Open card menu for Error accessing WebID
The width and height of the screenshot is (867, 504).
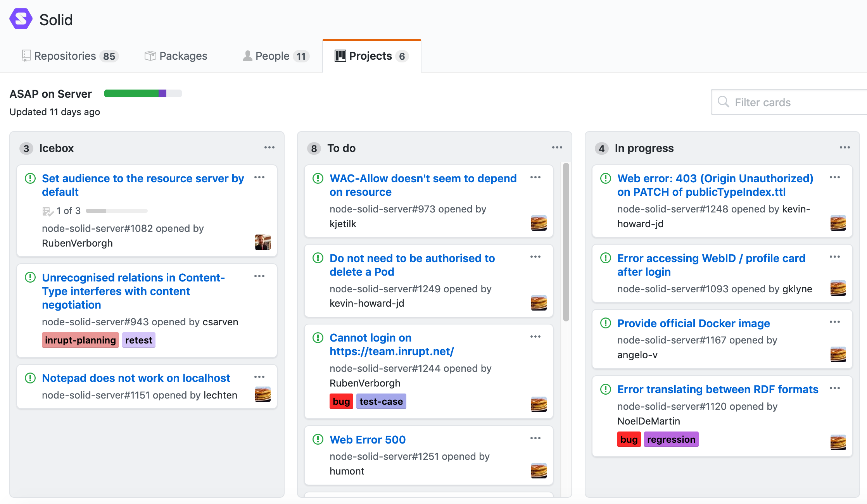[835, 257]
